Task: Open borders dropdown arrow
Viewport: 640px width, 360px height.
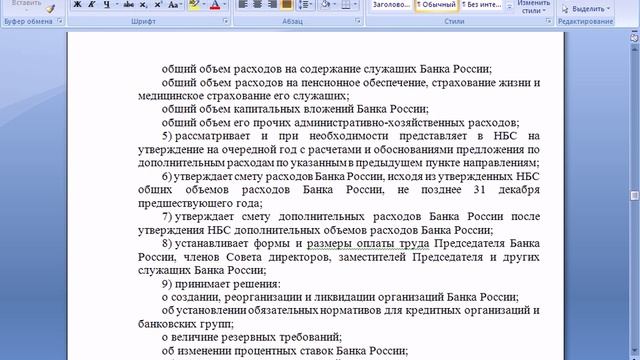Action: (355, 4)
